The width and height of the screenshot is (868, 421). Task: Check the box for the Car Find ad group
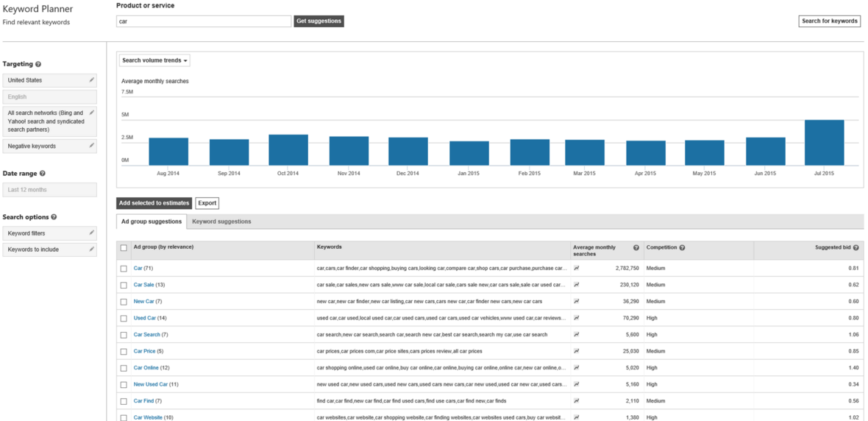tap(124, 401)
